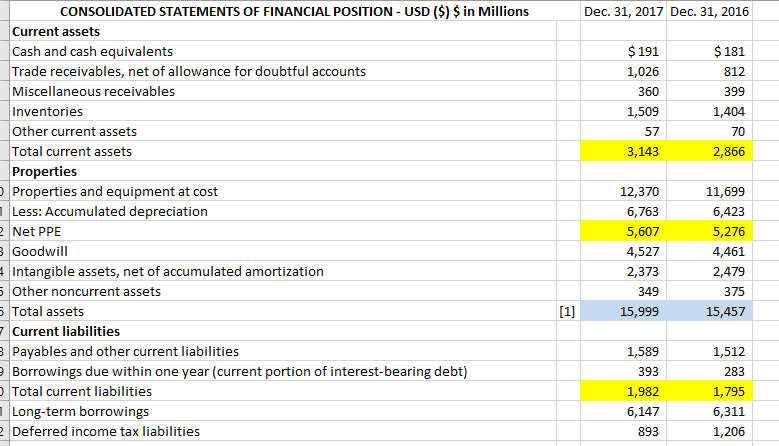Click the 349 noncurrent assets value

tap(648, 291)
